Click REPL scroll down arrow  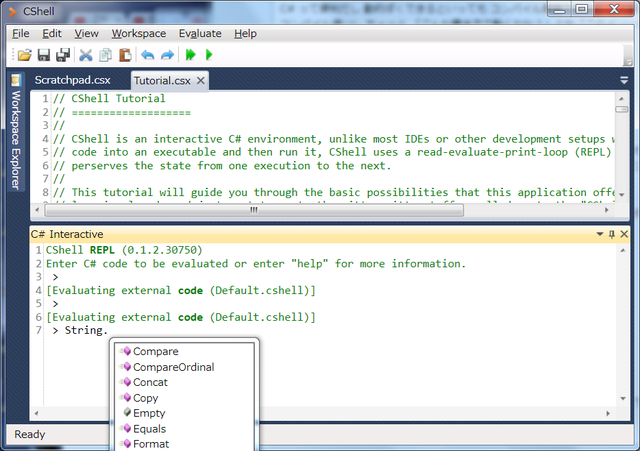623,398
